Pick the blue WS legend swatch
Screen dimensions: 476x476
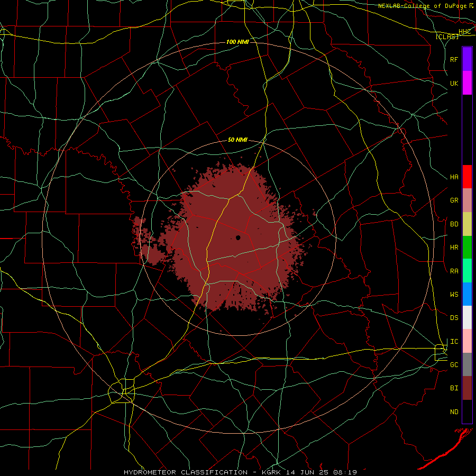click(467, 294)
